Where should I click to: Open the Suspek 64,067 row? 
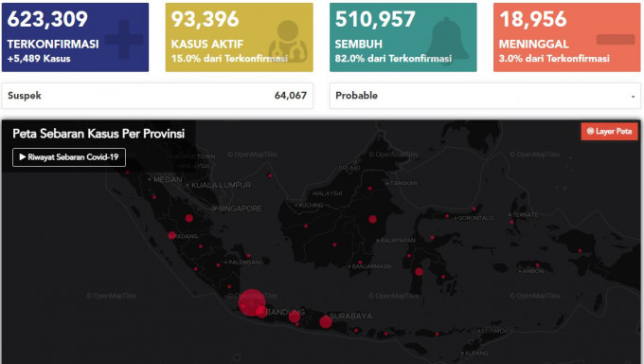tap(157, 96)
